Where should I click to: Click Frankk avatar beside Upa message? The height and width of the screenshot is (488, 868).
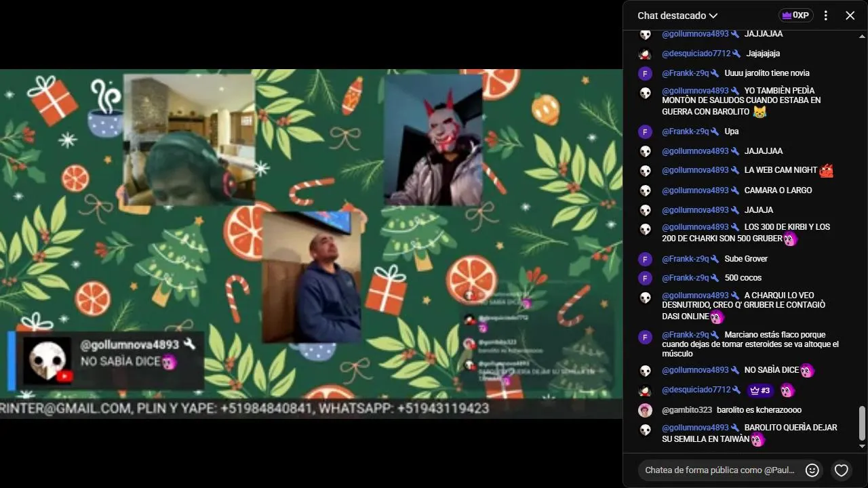click(646, 132)
